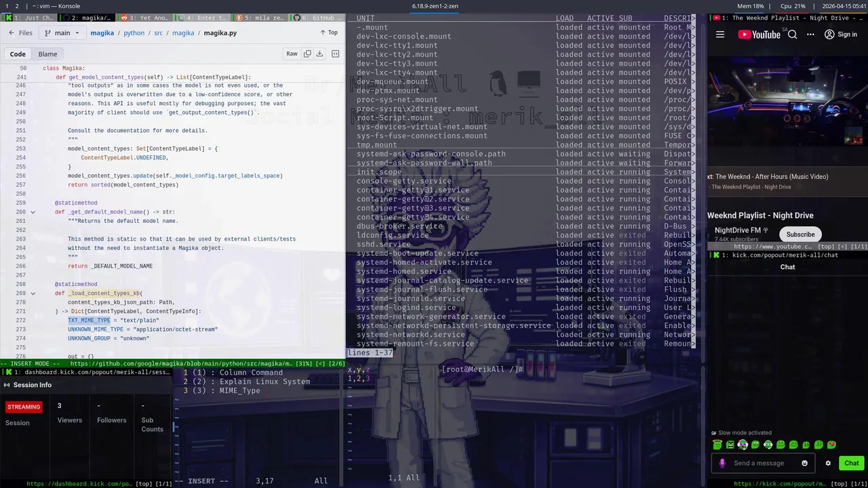The width and height of the screenshot is (868, 488).
Task: Click Cpu 21% indicator in top bar
Action: pos(793,6)
